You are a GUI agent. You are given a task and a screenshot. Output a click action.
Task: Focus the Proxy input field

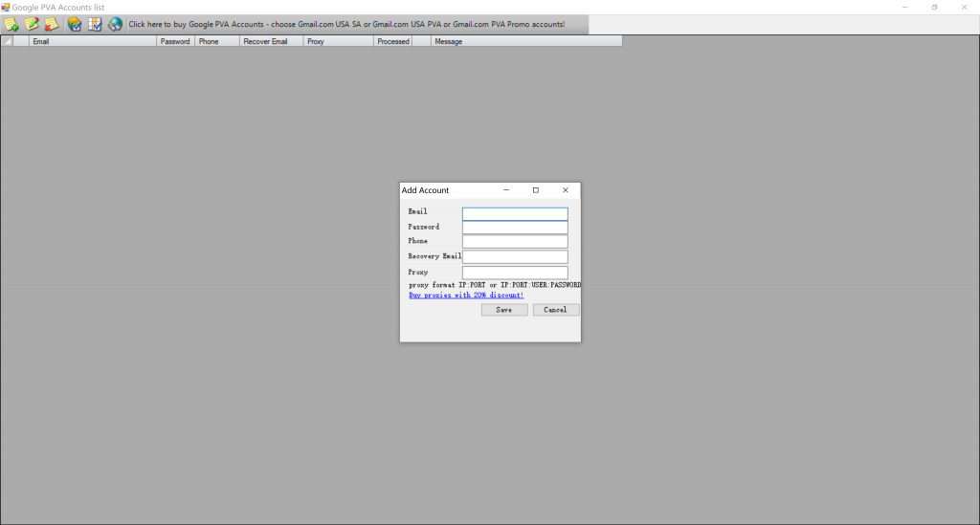coord(515,273)
